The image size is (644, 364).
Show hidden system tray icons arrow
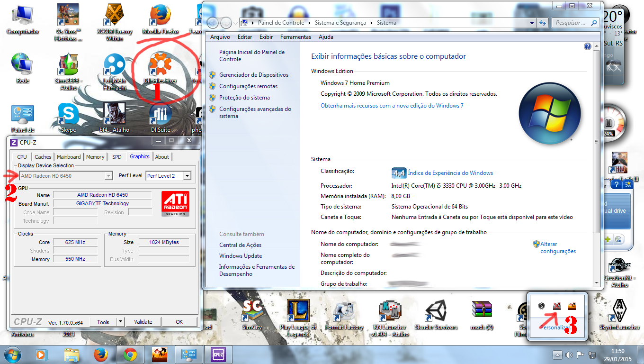[x=558, y=355]
